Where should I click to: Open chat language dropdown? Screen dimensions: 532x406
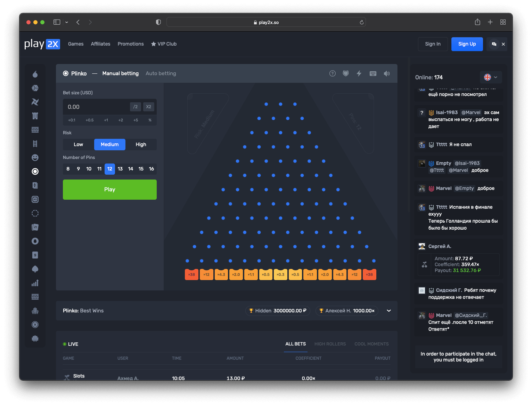pyautogui.click(x=491, y=77)
